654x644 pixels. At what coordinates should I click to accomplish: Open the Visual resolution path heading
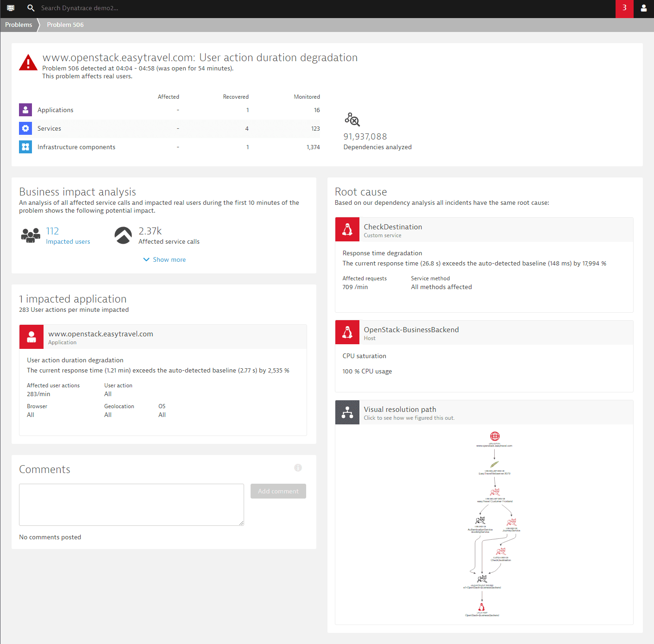pyautogui.click(x=400, y=409)
